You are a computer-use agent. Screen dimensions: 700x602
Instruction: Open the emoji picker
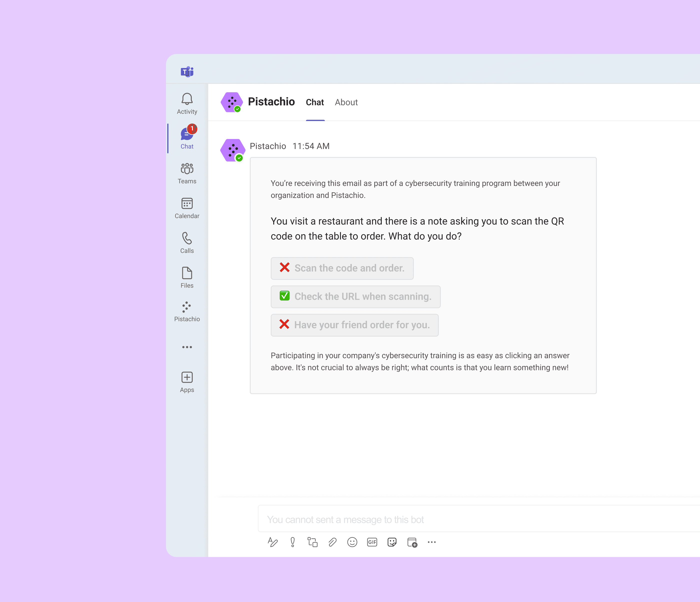[x=352, y=542]
